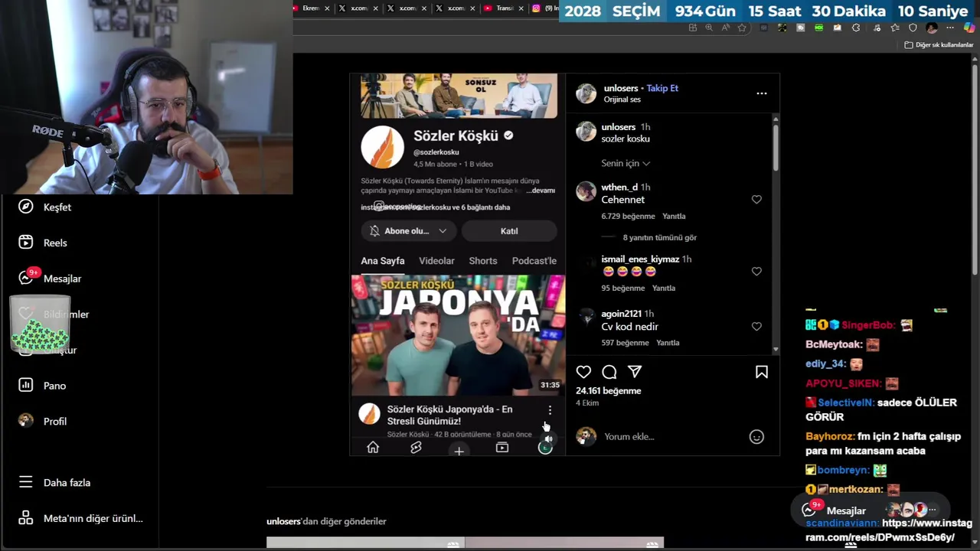Open the emoji picker in comment box

coord(756,437)
